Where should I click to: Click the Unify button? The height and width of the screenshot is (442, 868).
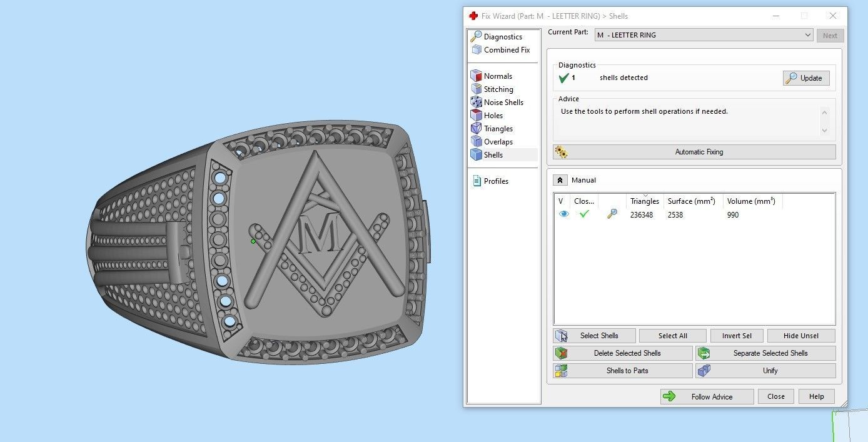click(x=765, y=371)
